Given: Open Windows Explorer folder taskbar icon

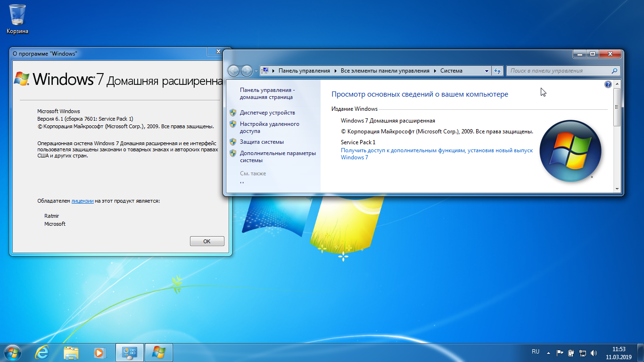Looking at the screenshot, I should coord(71,352).
